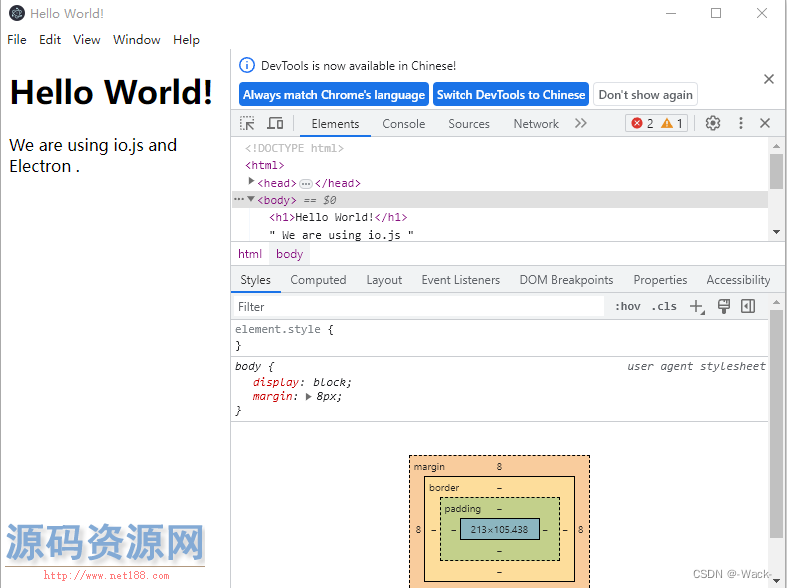Open the View menu
This screenshot has height=588, width=787.
click(x=86, y=40)
